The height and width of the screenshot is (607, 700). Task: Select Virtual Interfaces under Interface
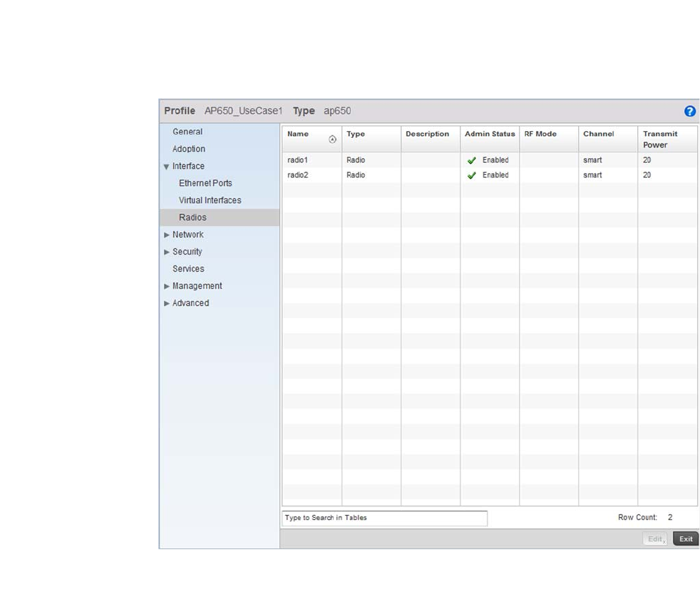[210, 200]
